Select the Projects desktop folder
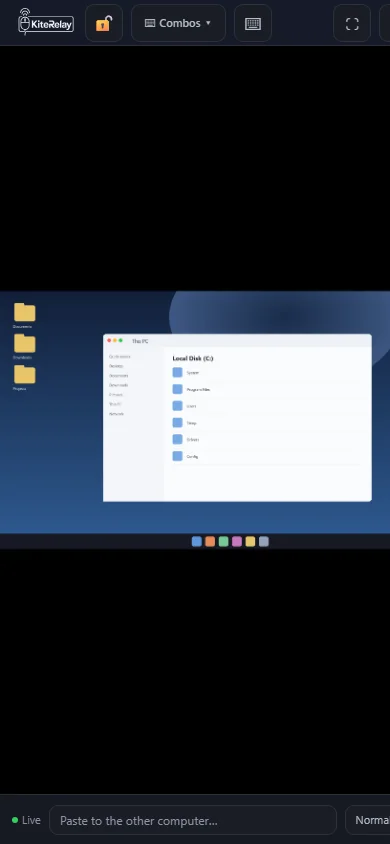Screen dimensions: 390x844 [24, 378]
